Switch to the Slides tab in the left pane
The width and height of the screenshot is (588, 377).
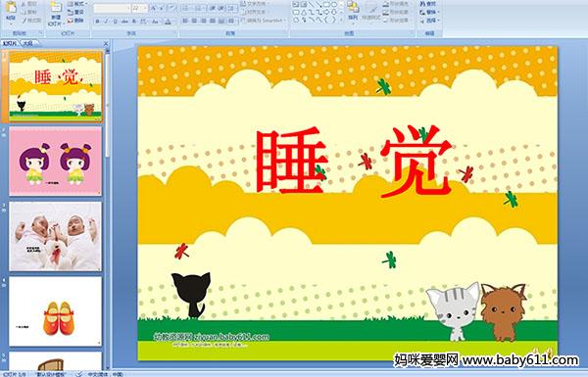click(x=10, y=43)
